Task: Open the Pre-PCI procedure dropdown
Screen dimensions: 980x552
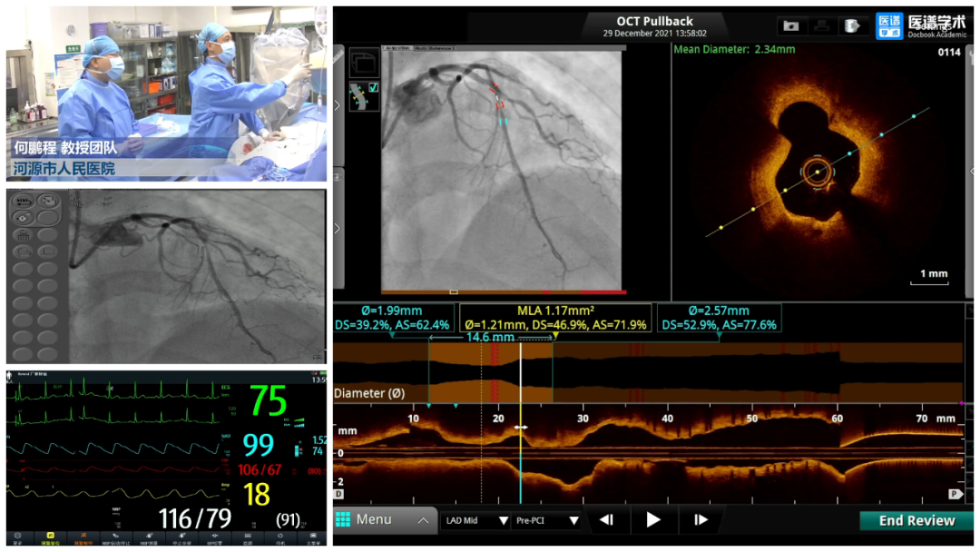Action: pos(547,521)
